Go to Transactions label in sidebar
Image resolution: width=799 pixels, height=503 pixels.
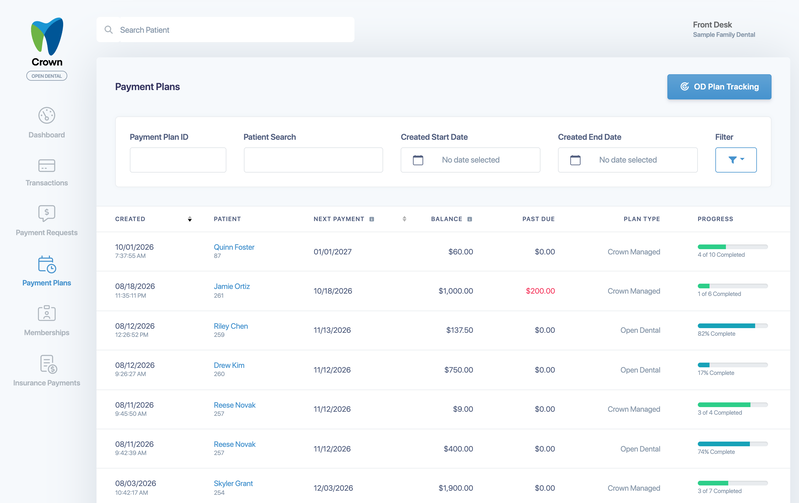[46, 183]
